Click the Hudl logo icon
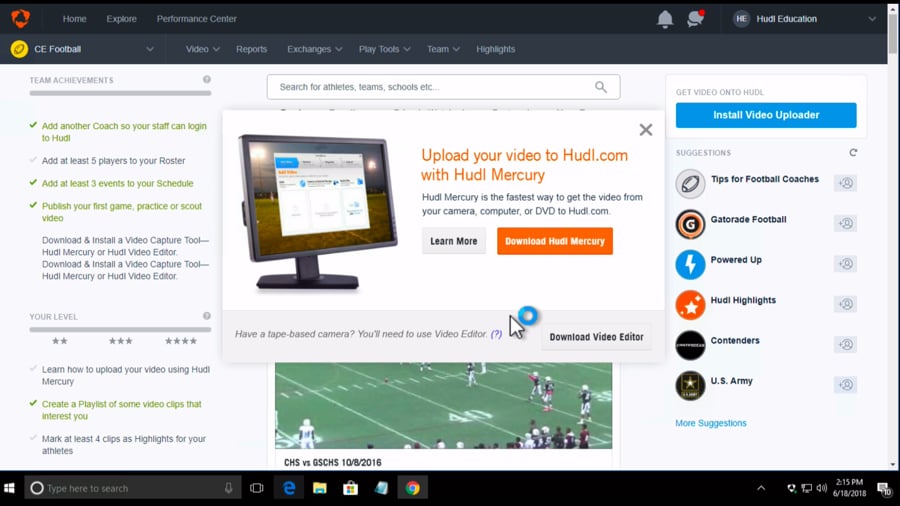 coord(20,18)
